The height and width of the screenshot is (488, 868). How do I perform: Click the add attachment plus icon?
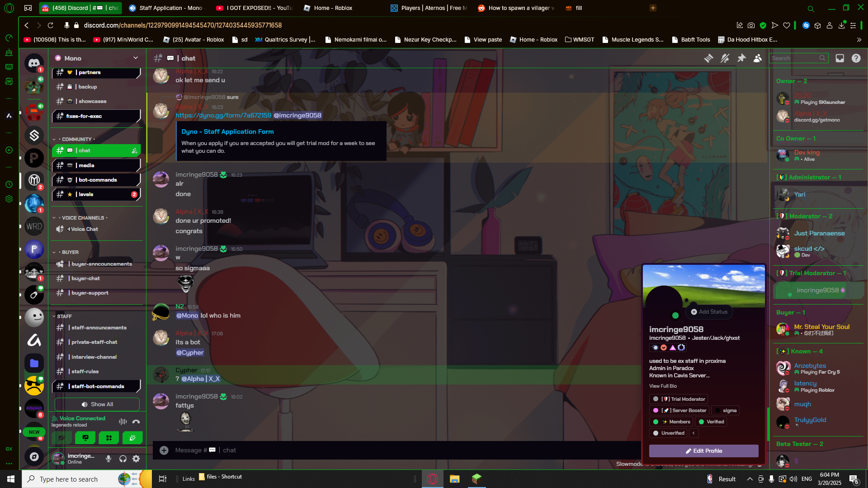tap(164, 450)
